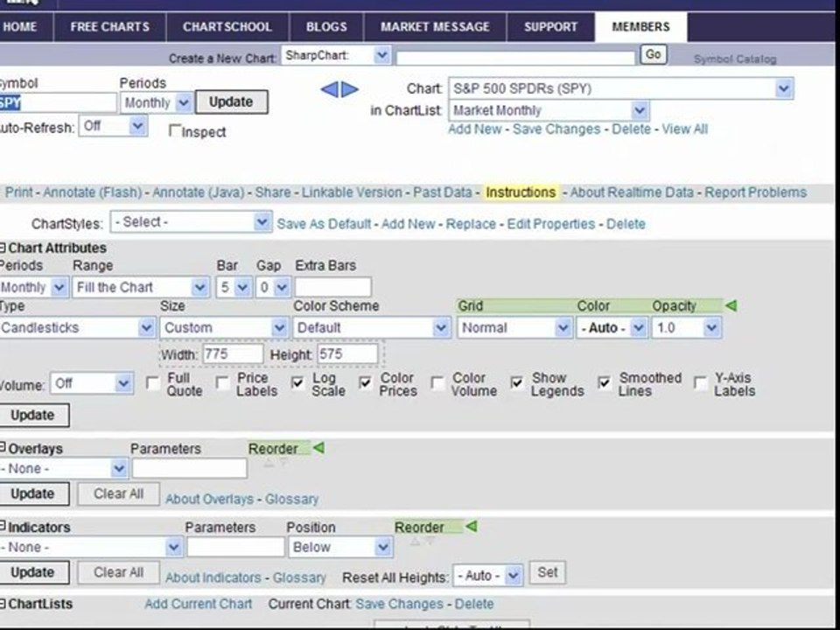Open the MEMBERS navigation tab
The image size is (840, 630).
640,27
